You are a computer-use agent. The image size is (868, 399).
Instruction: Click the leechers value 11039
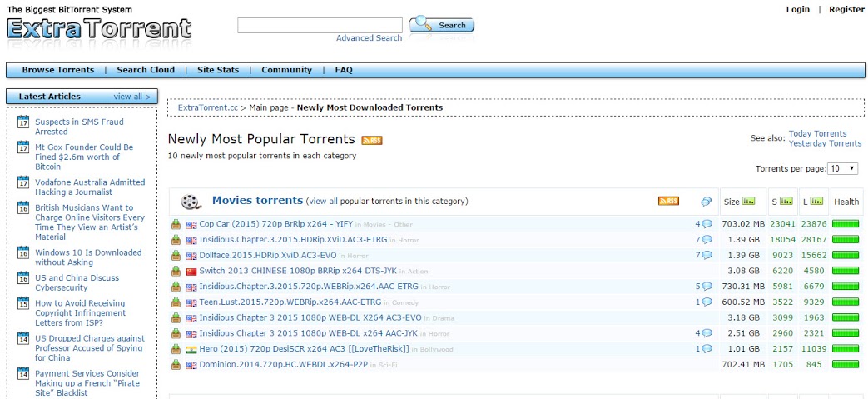point(814,349)
